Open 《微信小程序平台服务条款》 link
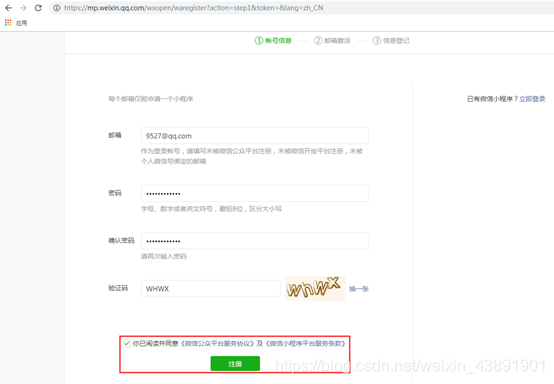554x384 pixels. point(305,343)
